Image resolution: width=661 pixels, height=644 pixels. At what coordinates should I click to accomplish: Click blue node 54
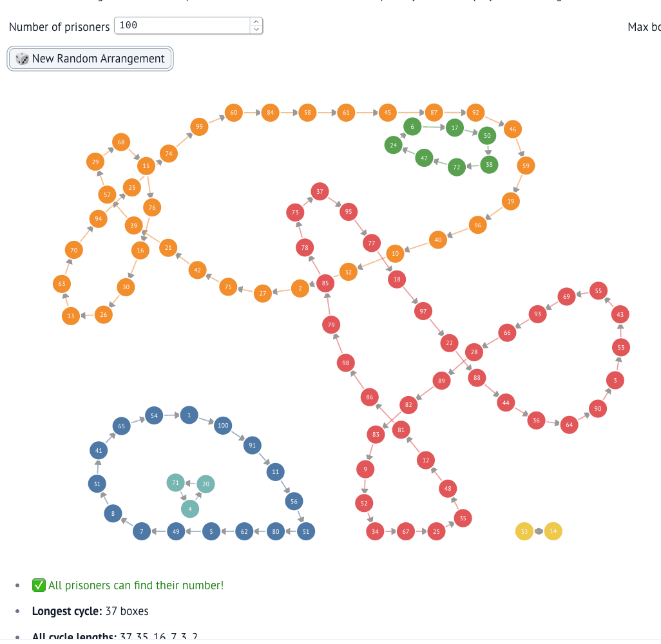pyautogui.click(x=154, y=415)
